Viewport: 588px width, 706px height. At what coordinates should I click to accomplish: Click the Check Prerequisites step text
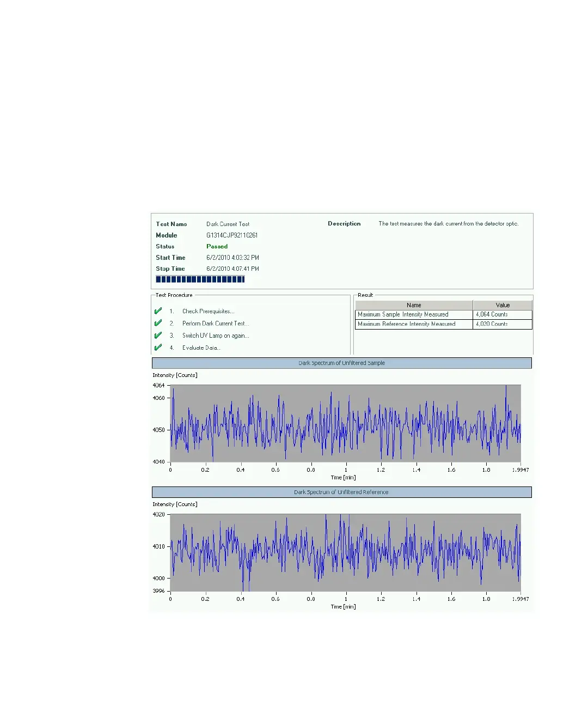[x=208, y=312]
